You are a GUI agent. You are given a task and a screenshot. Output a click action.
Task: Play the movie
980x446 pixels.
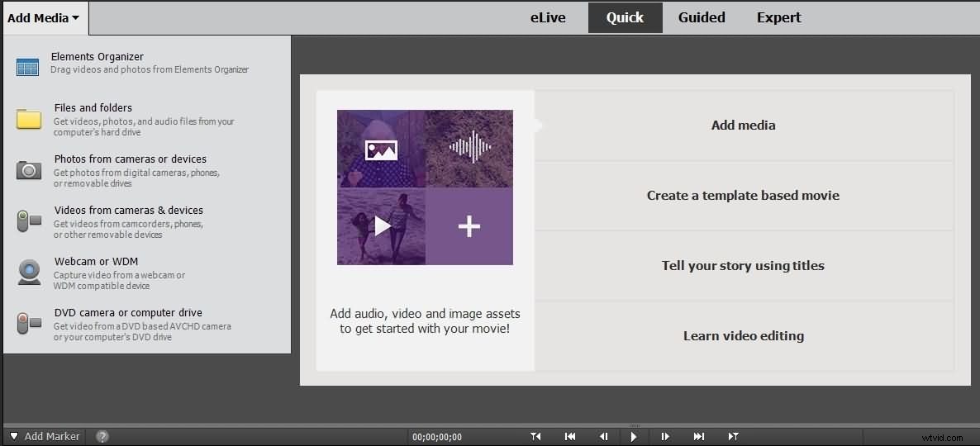tap(634, 437)
